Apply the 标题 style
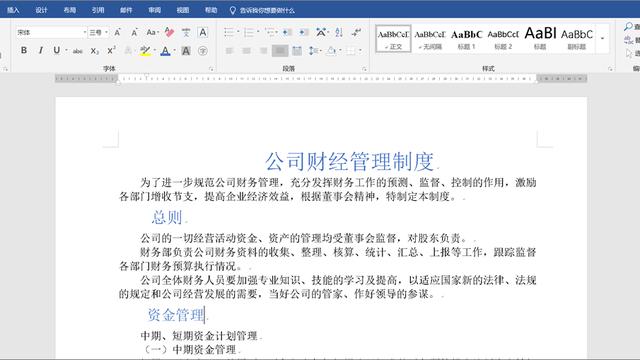 540,39
